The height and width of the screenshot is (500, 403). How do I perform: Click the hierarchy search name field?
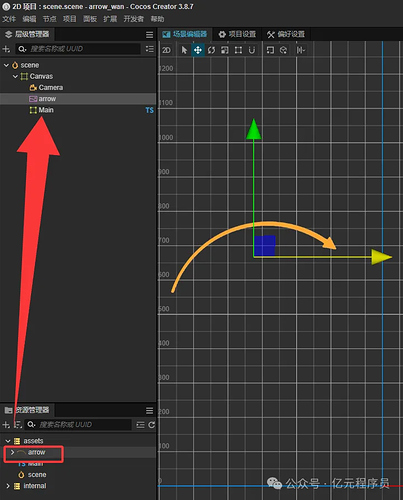click(78, 49)
